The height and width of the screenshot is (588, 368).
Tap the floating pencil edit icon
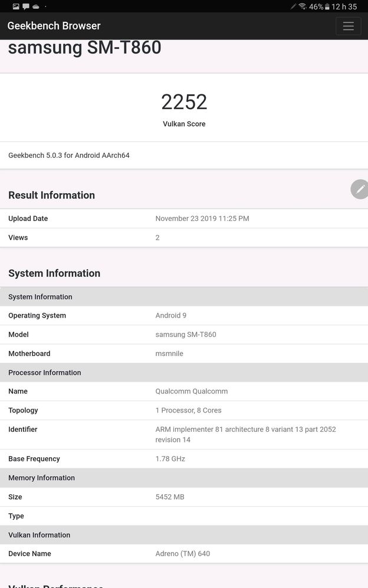359,189
